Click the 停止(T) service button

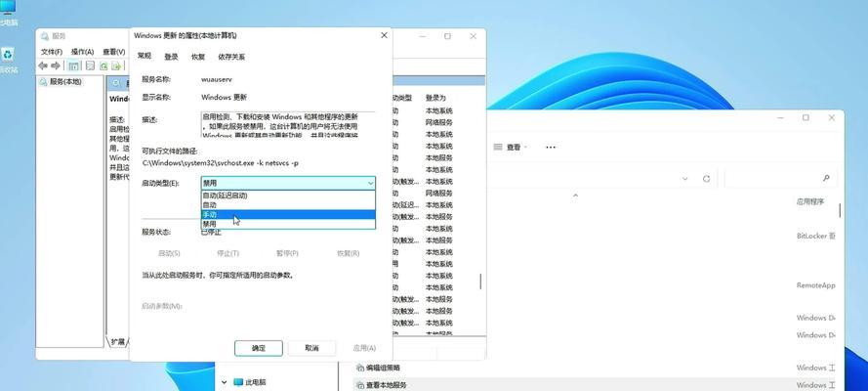227,253
